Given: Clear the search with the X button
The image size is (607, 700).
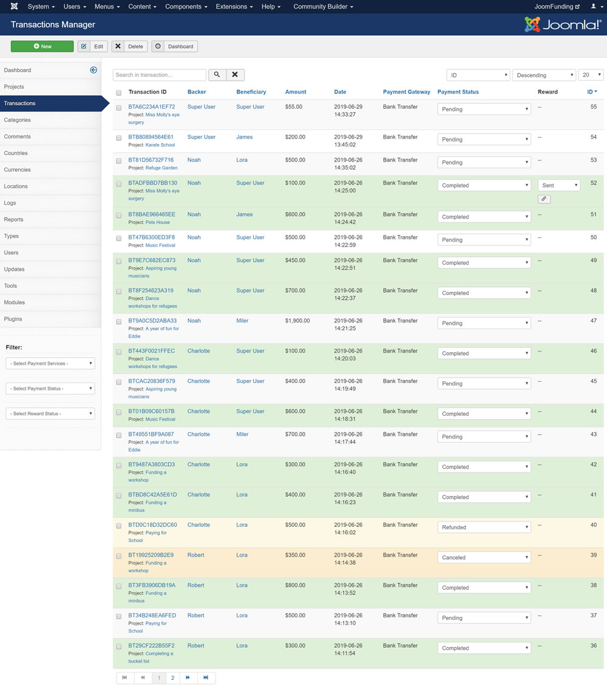Looking at the screenshot, I should [x=235, y=75].
